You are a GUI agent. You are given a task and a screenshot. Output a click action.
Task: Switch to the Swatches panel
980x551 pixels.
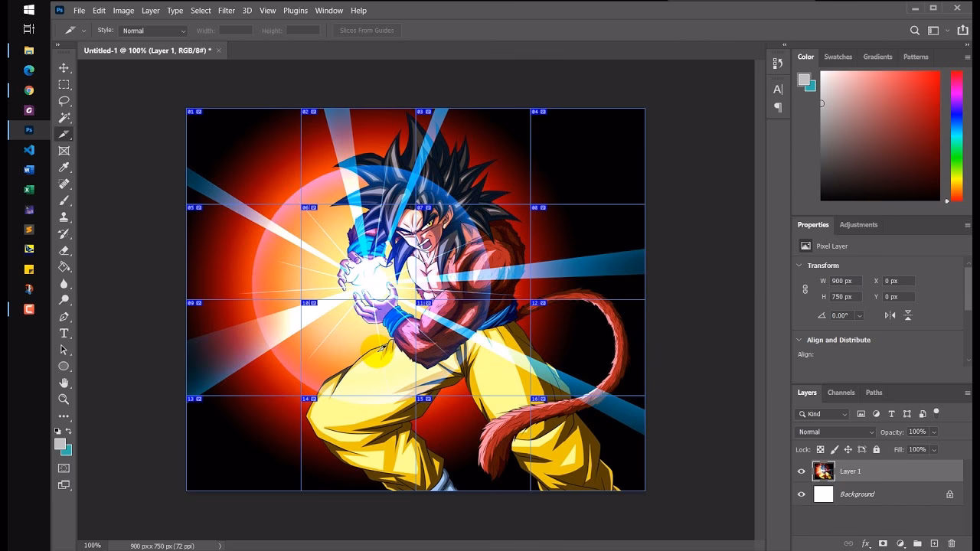[x=838, y=57]
